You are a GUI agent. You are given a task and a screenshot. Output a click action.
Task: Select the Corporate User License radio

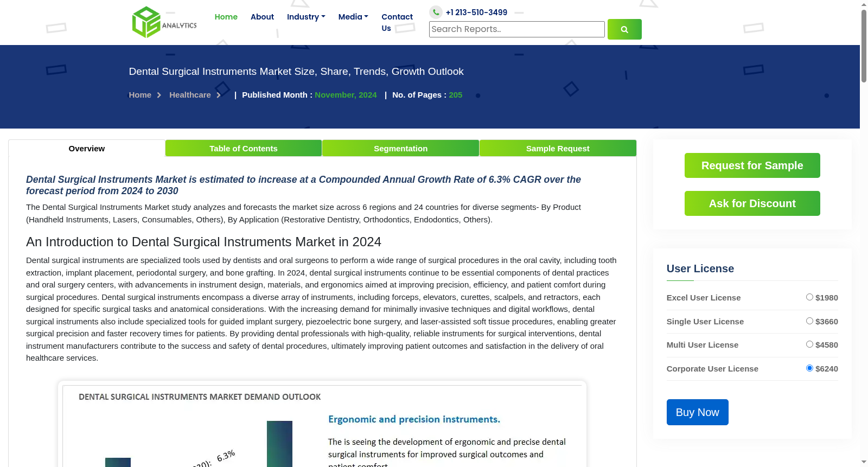click(809, 368)
